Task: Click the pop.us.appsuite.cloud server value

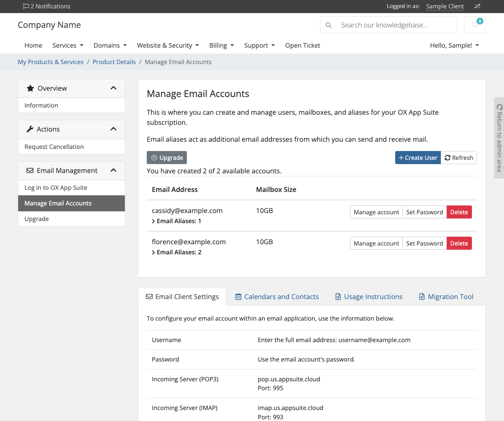Action: pyautogui.click(x=288, y=379)
